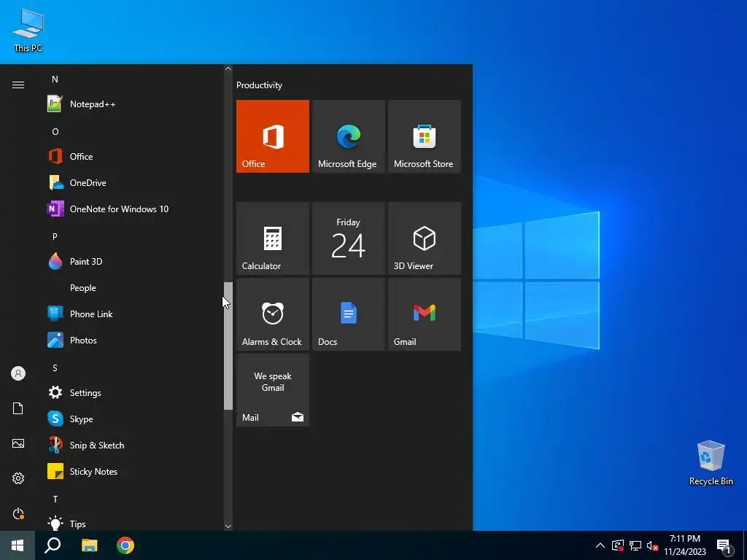Open the People app entry

pos(133,287)
